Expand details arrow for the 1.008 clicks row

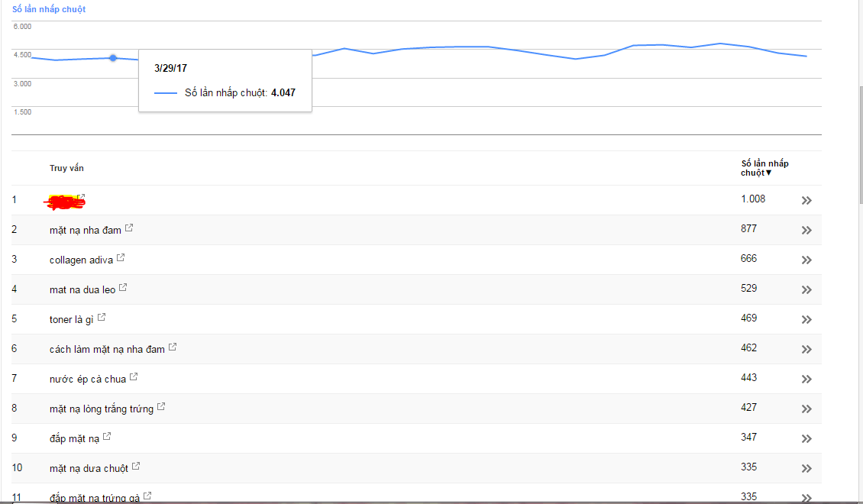click(806, 200)
